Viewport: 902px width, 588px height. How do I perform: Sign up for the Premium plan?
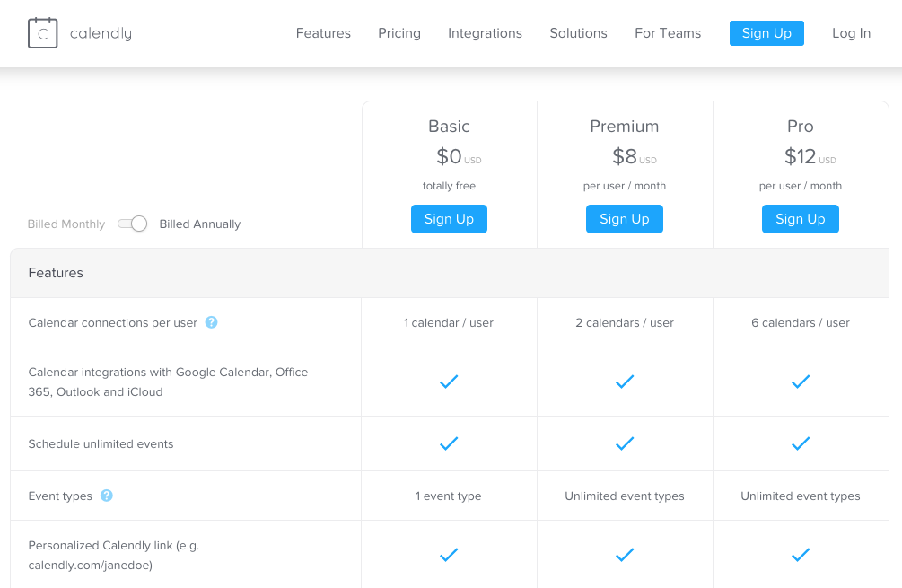pos(625,219)
